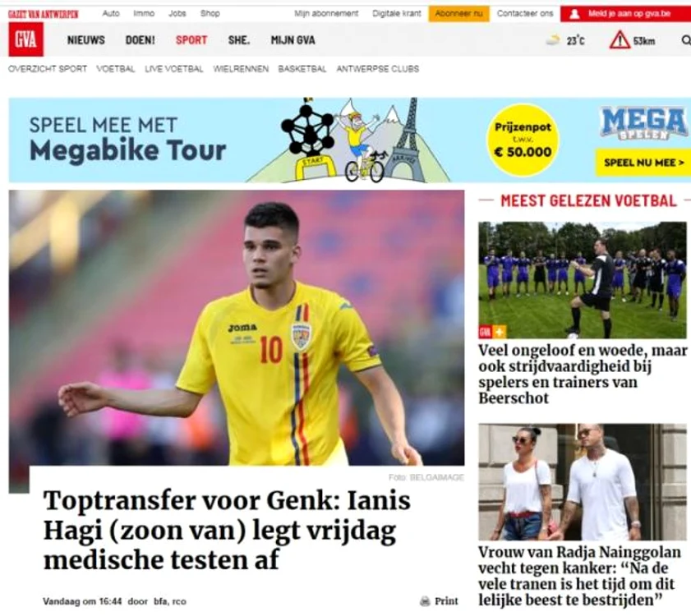Click the Ianis Hagi main photo
This screenshot has height=616, width=691.
(236, 328)
